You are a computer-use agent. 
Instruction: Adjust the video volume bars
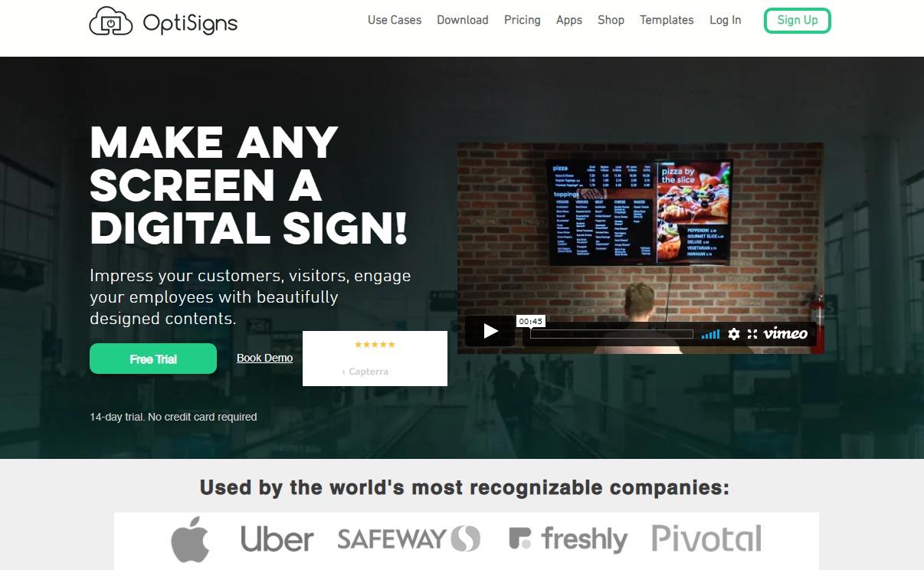(710, 334)
